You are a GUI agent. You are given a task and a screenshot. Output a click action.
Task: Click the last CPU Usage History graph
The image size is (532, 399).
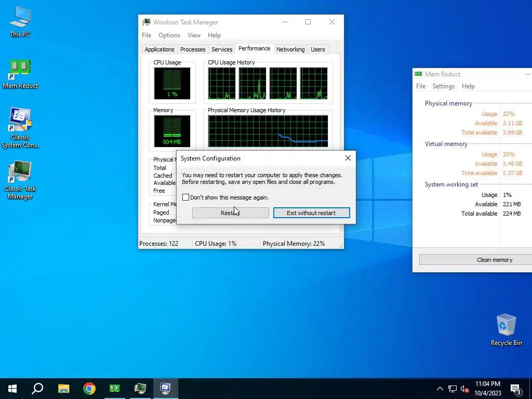click(314, 83)
